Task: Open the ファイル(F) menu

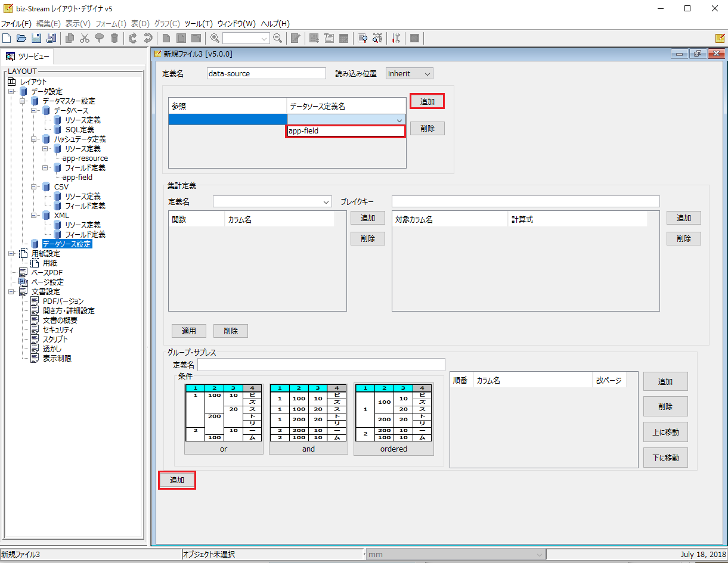Action: coord(16,24)
